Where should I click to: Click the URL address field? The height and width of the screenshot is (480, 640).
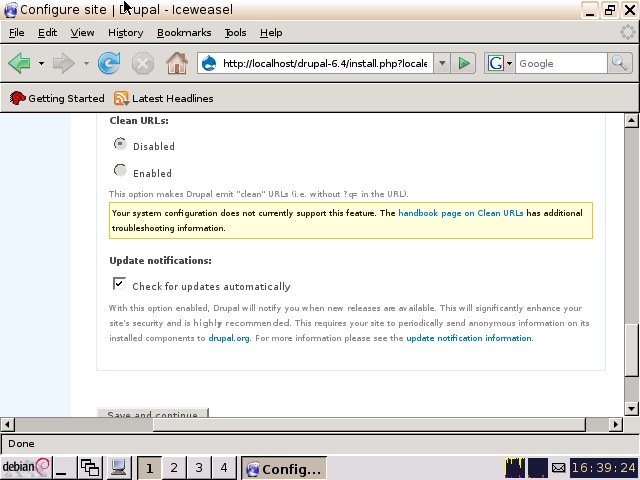(x=325, y=64)
